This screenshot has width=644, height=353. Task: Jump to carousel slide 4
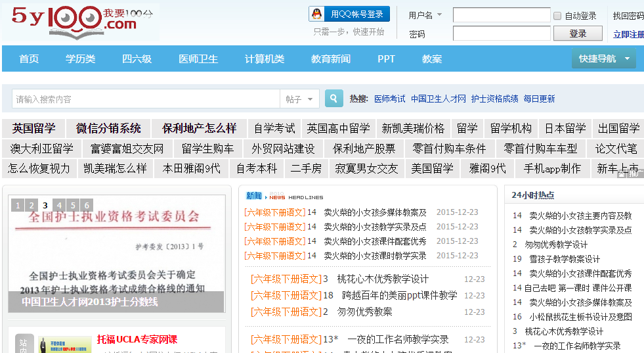[59, 205]
